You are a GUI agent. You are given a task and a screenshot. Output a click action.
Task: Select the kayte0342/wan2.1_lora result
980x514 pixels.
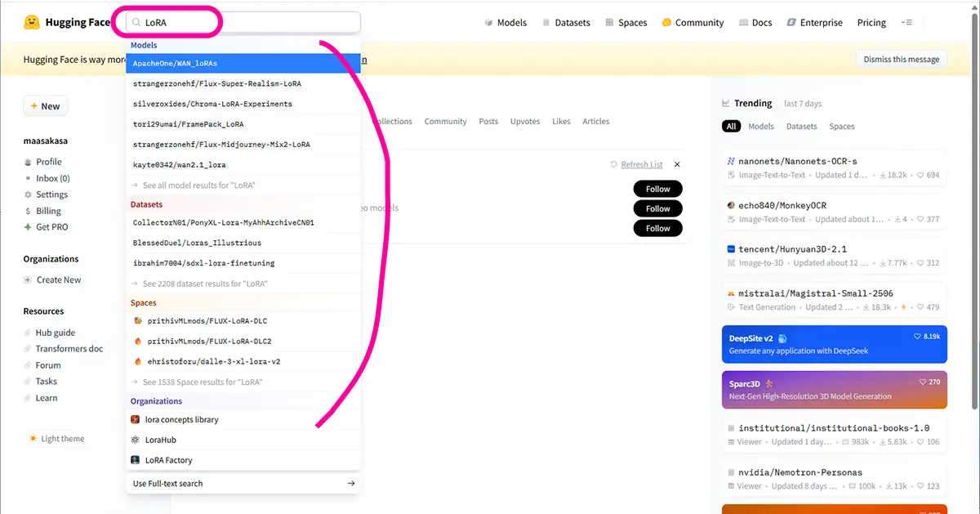243,165
